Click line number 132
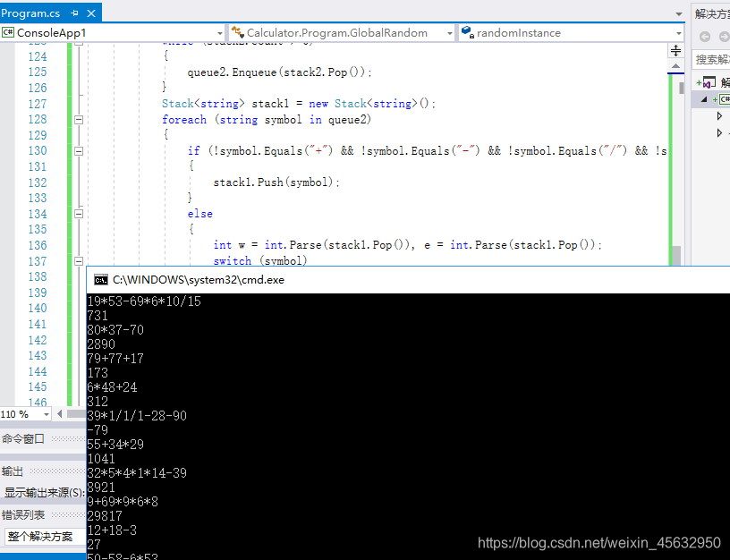The image size is (730, 560). [38, 182]
